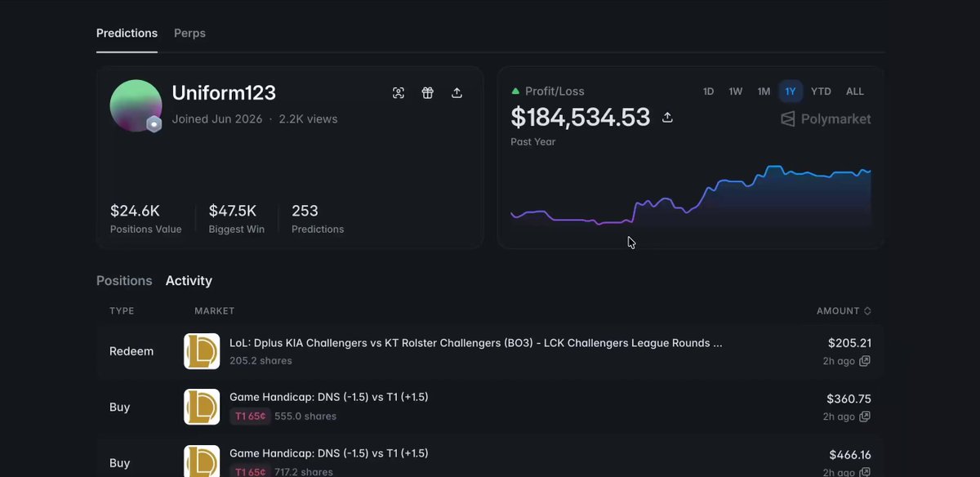Click the Uniform123 username heading
980x477 pixels.
click(224, 93)
